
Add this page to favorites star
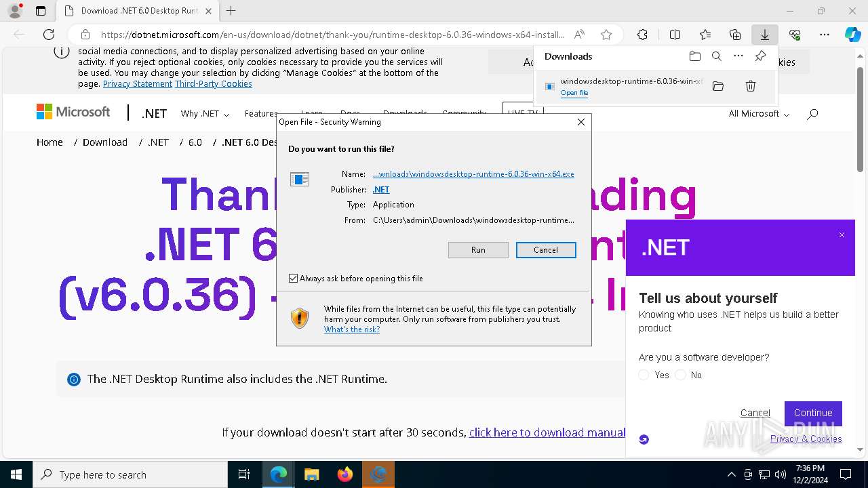coord(606,35)
